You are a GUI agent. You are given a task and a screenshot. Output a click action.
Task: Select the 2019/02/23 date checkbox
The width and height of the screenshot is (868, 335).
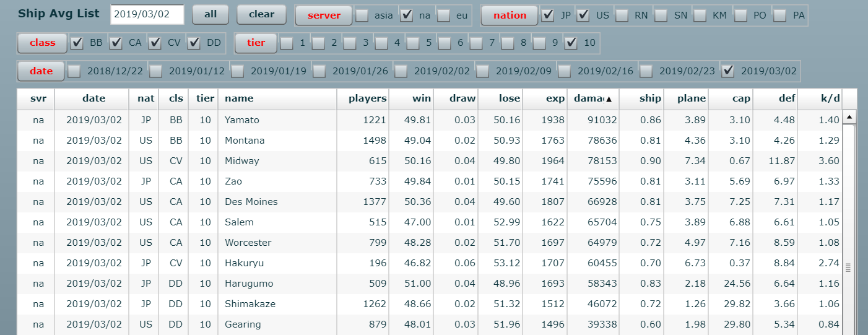(x=647, y=71)
